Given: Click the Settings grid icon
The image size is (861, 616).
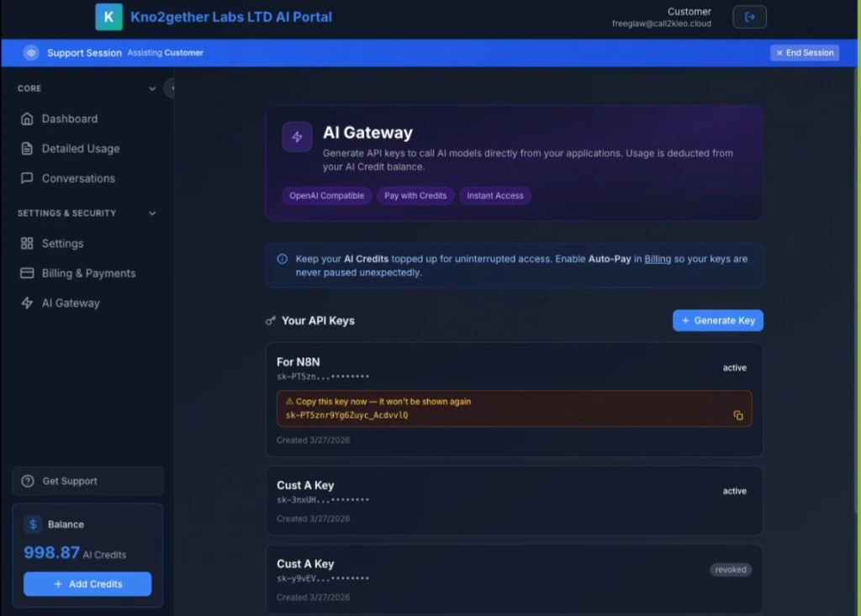Looking at the screenshot, I should click(28, 243).
